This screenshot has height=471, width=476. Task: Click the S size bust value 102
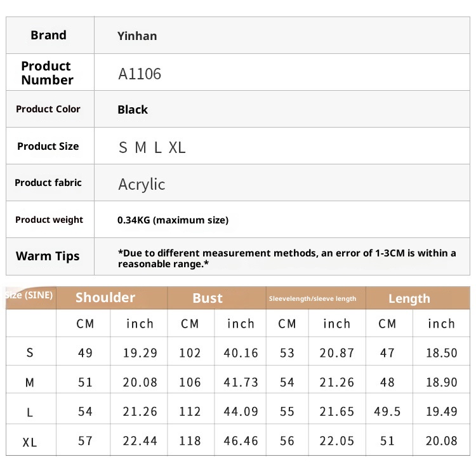click(190, 353)
